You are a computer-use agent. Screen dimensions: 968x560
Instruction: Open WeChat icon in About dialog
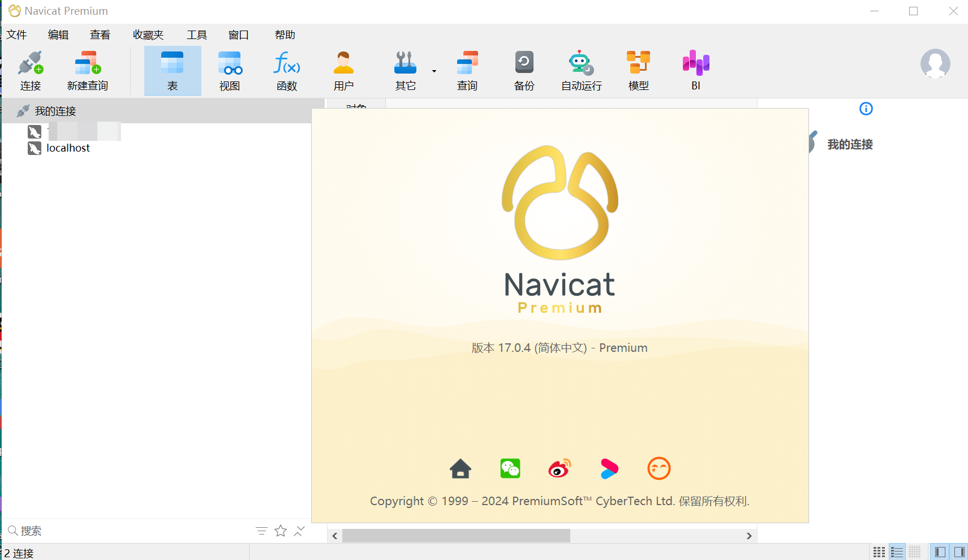tap(510, 468)
